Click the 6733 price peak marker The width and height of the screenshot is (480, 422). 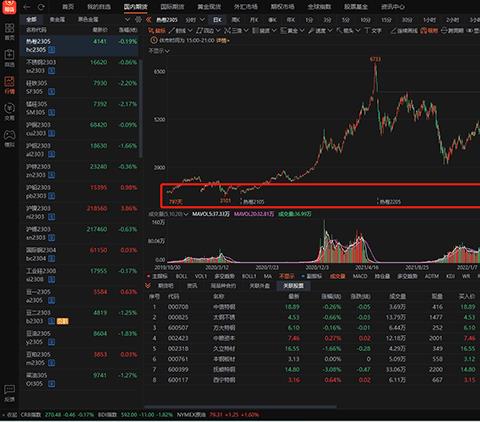point(375,59)
